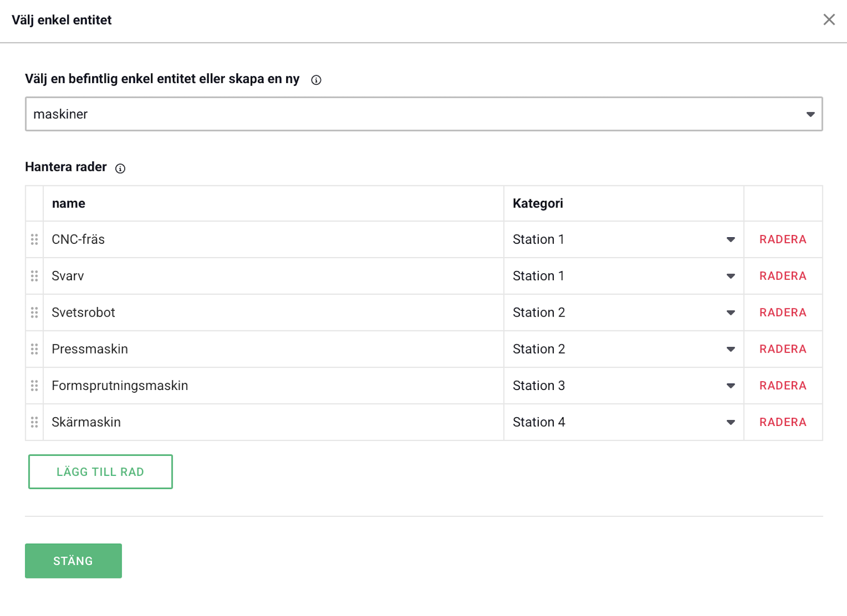Viewport: 847px width, 616px height.
Task: Click the info icon beside Hantera rader
Action: coord(121,168)
